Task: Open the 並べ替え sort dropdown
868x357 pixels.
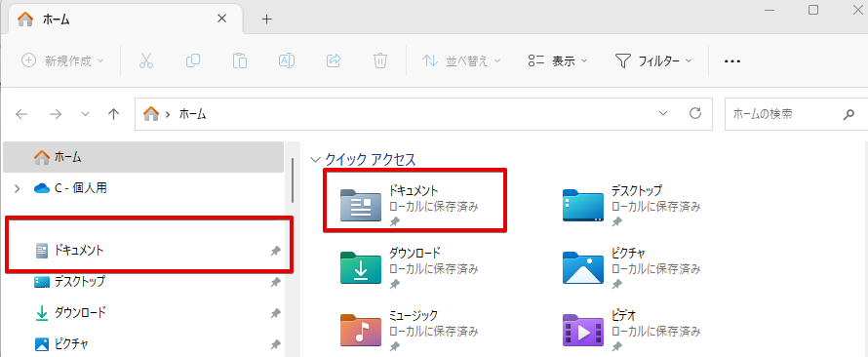Action: (461, 60)
